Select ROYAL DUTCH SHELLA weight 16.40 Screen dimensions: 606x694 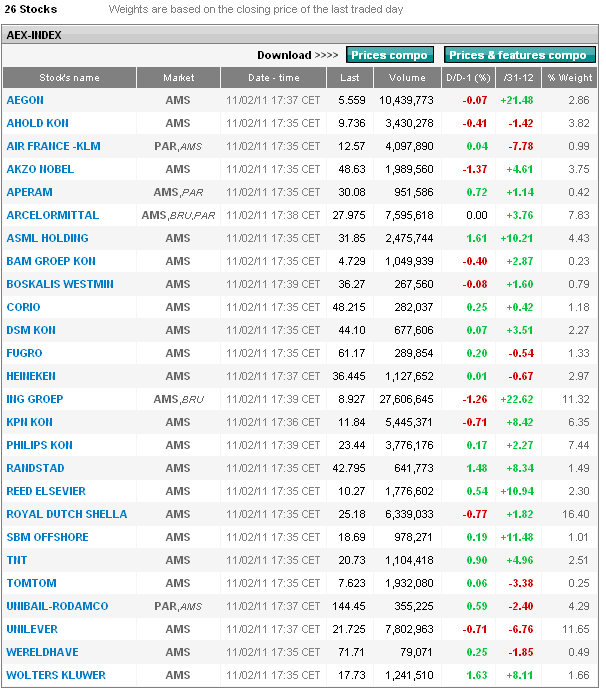point(576,515)
